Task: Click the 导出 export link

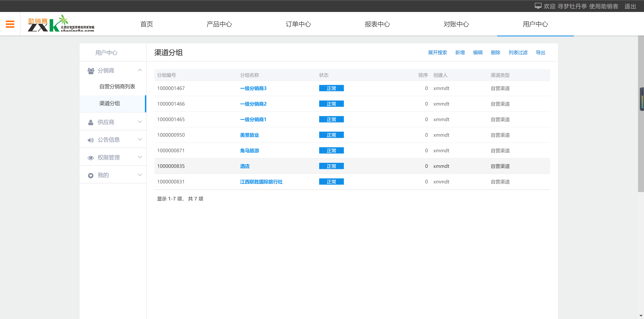Action: click(541, 53)
